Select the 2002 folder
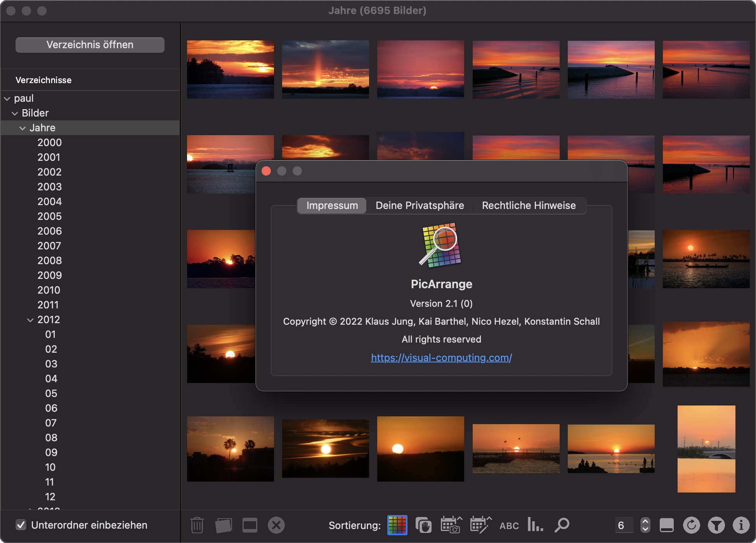The width and height of the screenshot is (756, 543). pos(50,172)
